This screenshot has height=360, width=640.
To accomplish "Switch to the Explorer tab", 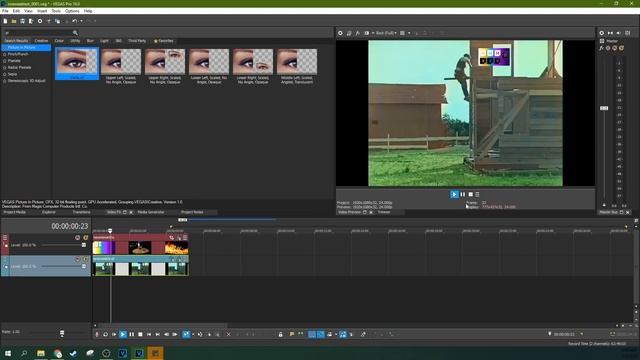I will [x=49, y=212].
